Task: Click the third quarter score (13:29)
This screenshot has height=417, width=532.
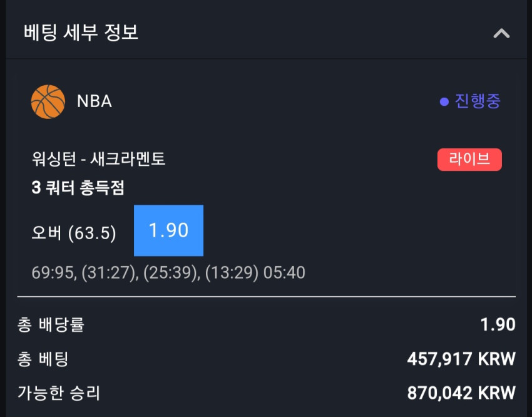Action: click(232, 273)
